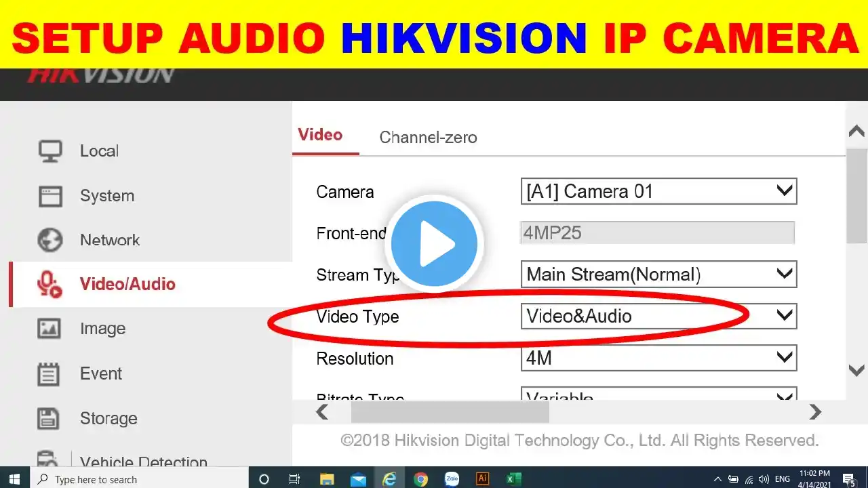Open the System settings icon
The image size is (868, 488).
pos(50,196)
